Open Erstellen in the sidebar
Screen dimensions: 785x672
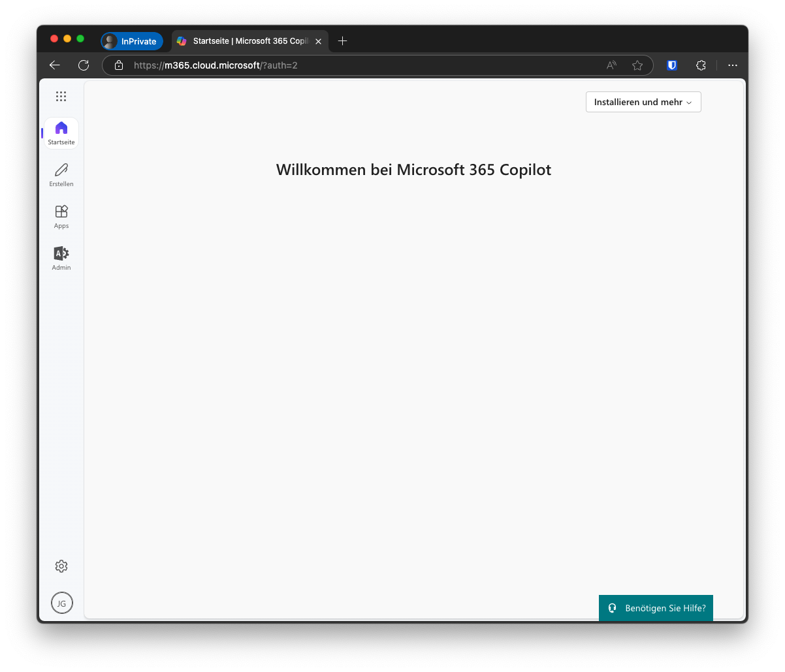61,175
